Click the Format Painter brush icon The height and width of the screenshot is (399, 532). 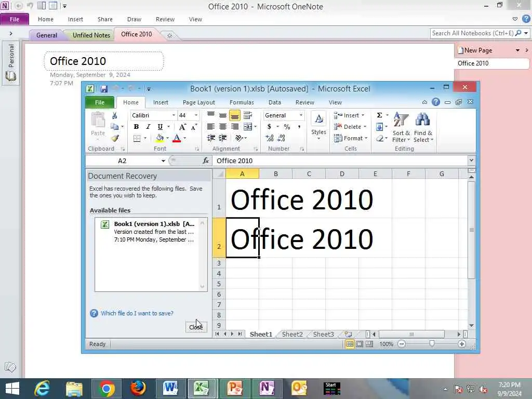pos(115,138)
